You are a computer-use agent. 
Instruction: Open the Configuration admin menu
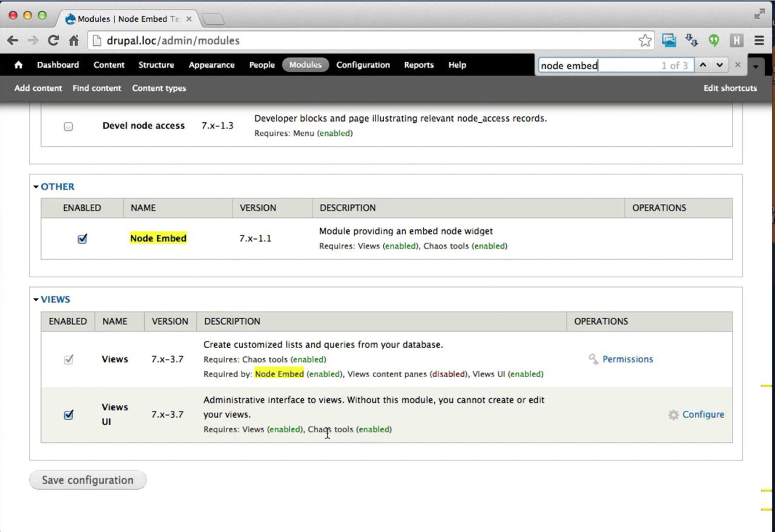point(363,65)
